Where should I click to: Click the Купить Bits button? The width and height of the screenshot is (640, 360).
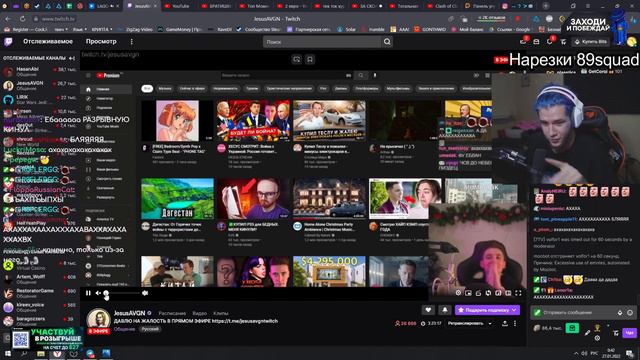591,42
